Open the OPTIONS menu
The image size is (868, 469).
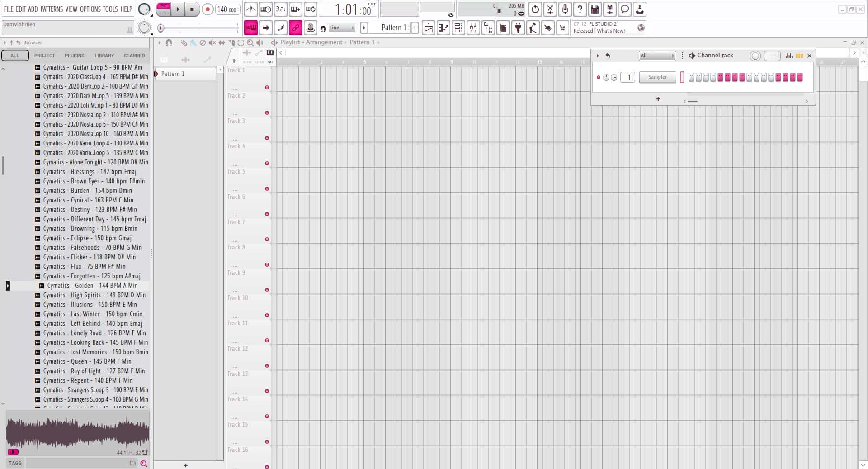coord(90,9)
